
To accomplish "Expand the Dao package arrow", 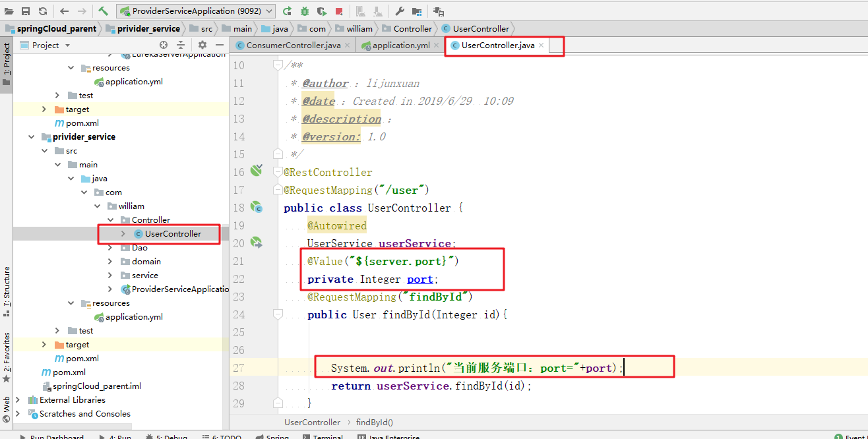I will [x=109, y=247].
